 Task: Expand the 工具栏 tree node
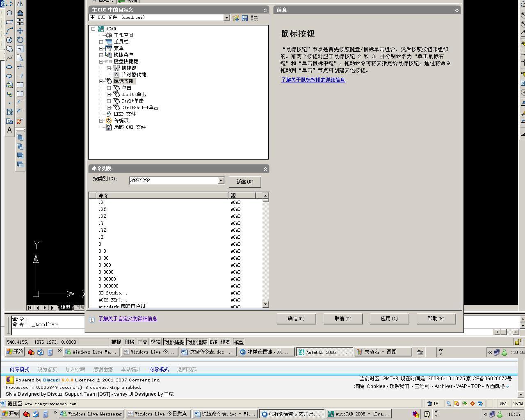click(x=101, y=42)
